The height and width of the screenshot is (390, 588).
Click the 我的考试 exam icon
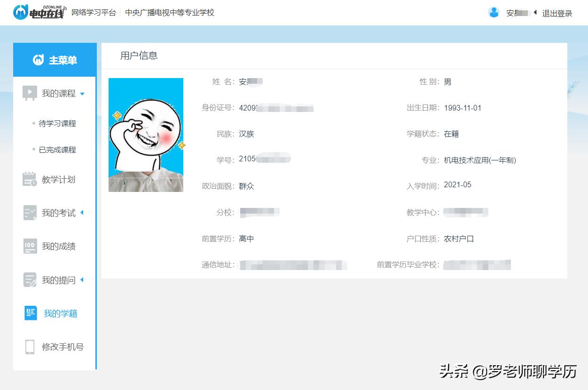coord(29,213)
